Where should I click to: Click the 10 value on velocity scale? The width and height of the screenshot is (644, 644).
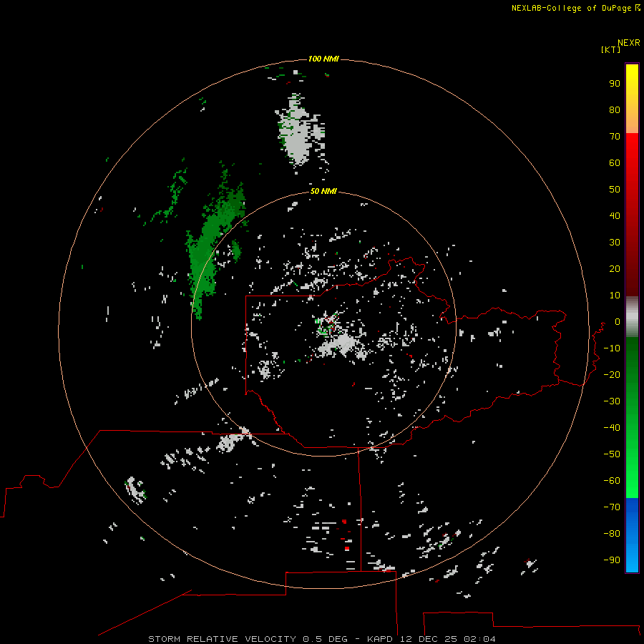click(x=615, y=296)
